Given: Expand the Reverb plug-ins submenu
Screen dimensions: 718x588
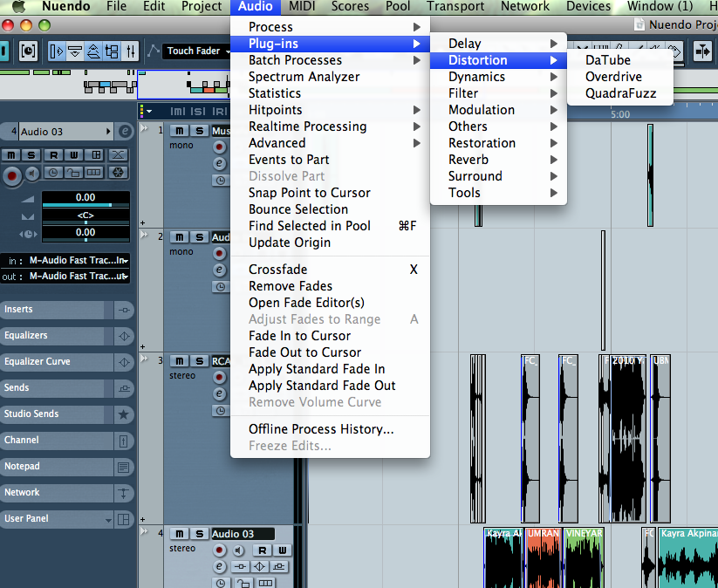Looking at the screenshot, I should pyautogui.click(x=498, y=160).
